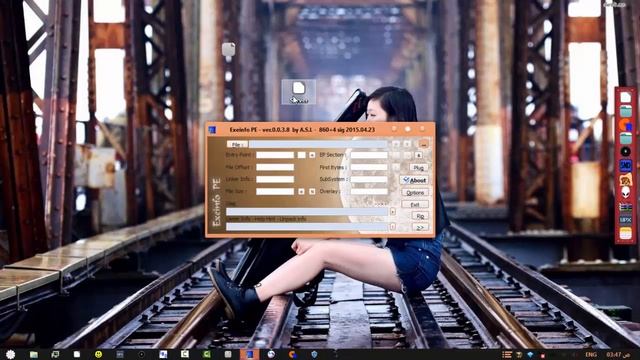Click the File button in Exeinfo PE

pos(237,144)
